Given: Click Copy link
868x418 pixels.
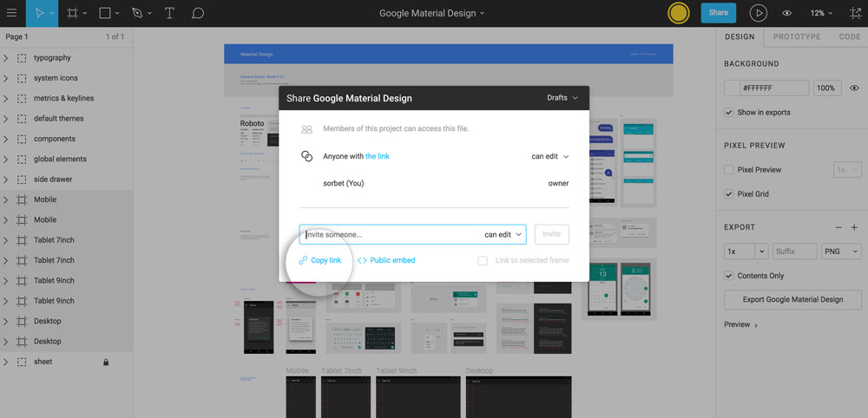Looking at the screenshot, I should pos(326,260).
